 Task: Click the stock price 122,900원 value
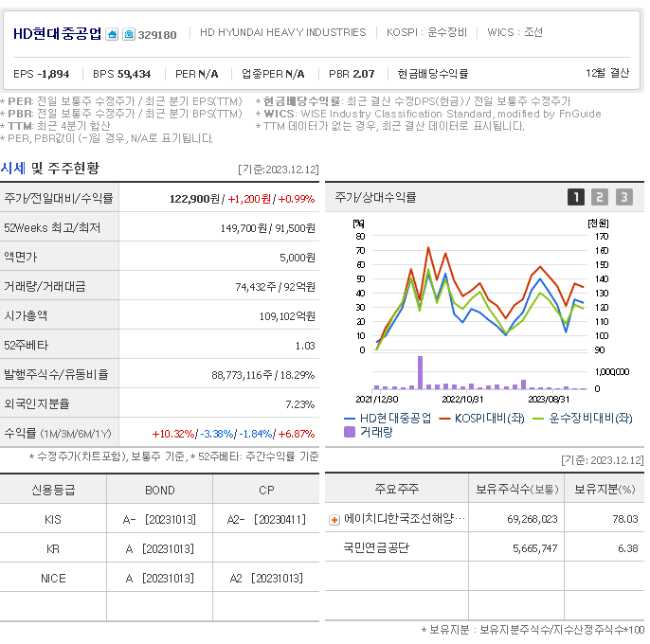click(x=194, y=199)
